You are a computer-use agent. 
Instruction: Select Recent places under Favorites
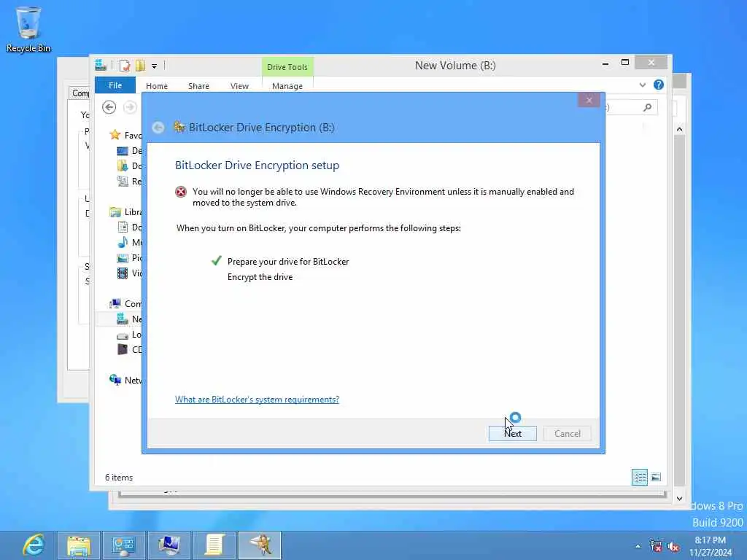click(129, 181)
